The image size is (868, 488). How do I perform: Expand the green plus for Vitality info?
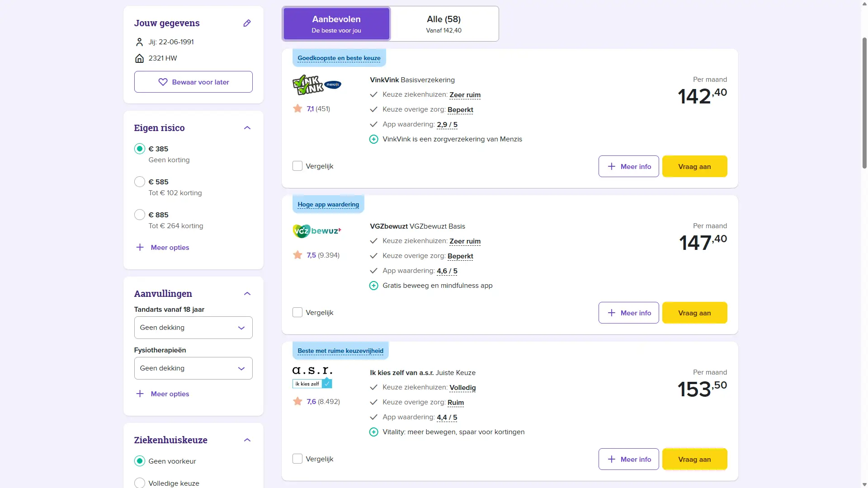pyautogui.click(x=373, y=432)
